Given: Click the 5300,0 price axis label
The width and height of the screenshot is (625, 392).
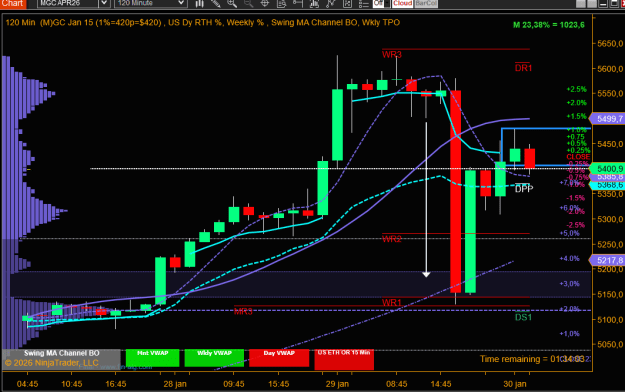Looking at the screenshot, I should point(610,219).
